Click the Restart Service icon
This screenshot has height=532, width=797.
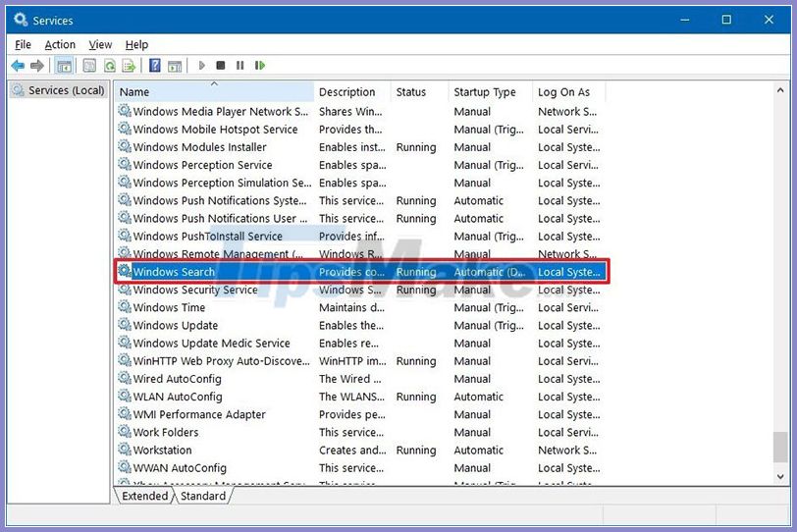tap(260, 66)
